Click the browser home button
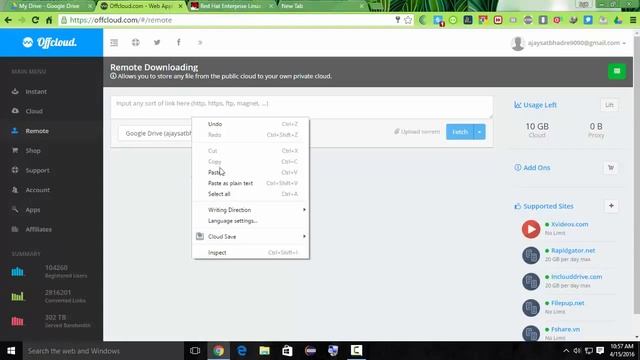The width and height of the screenshot is (640, 360). click(49, 20)
